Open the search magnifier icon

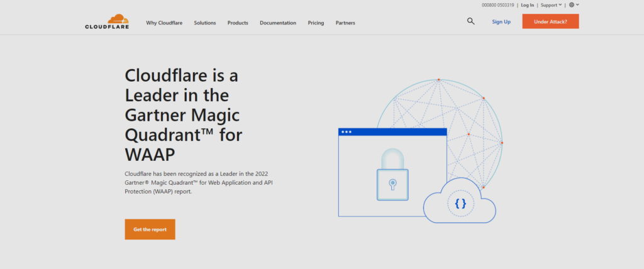[470, 21]
